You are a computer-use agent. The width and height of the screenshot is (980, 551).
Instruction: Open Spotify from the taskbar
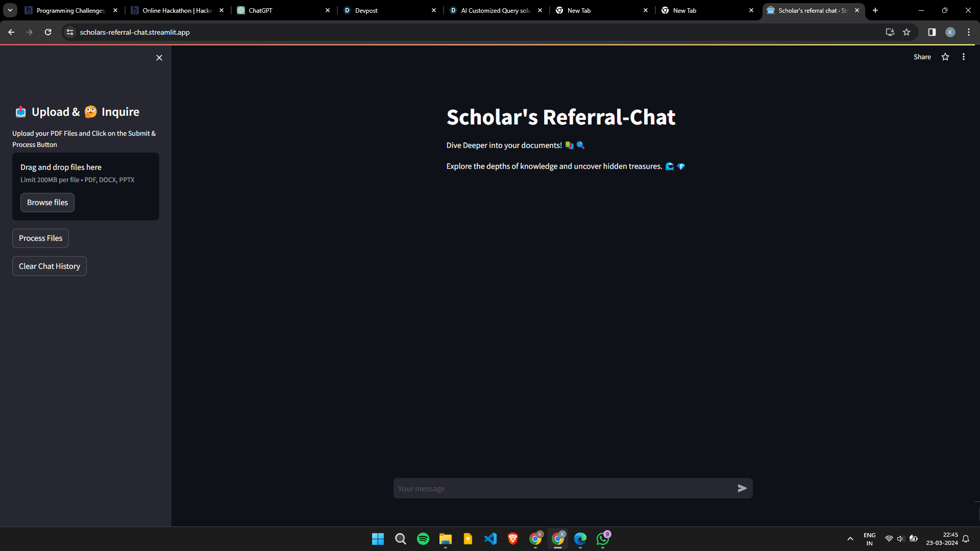tap(423, 539)
